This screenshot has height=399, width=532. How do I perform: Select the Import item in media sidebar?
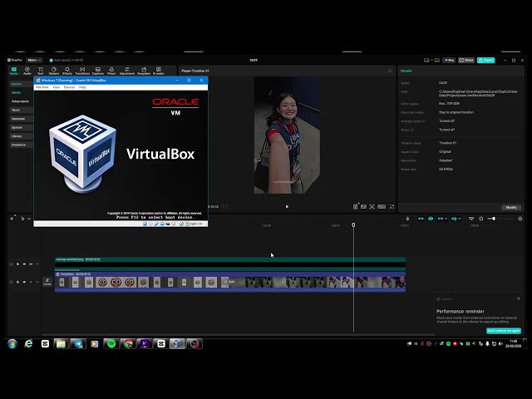point(21,84)
